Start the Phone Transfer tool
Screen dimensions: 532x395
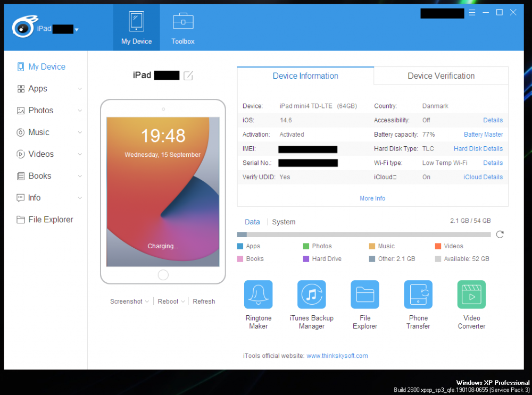tap(418, 295)
